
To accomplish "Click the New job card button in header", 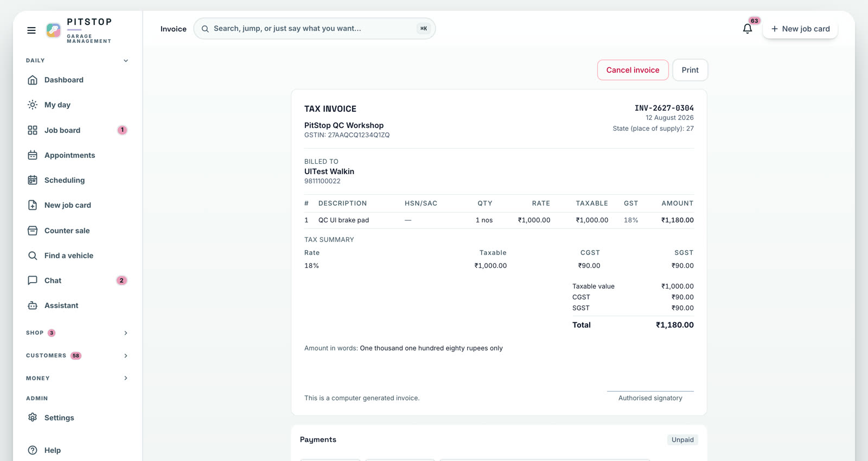I will tap(800, 29).
